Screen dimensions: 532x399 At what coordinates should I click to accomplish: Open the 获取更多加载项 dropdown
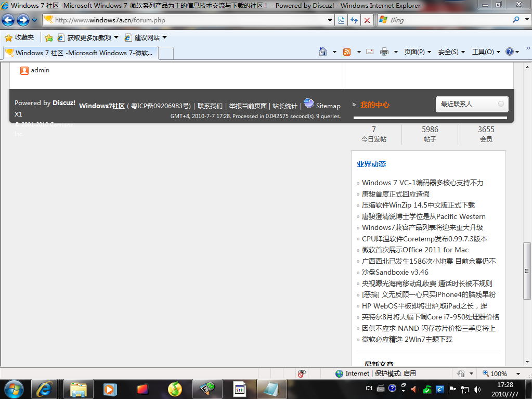pos(88,37)
